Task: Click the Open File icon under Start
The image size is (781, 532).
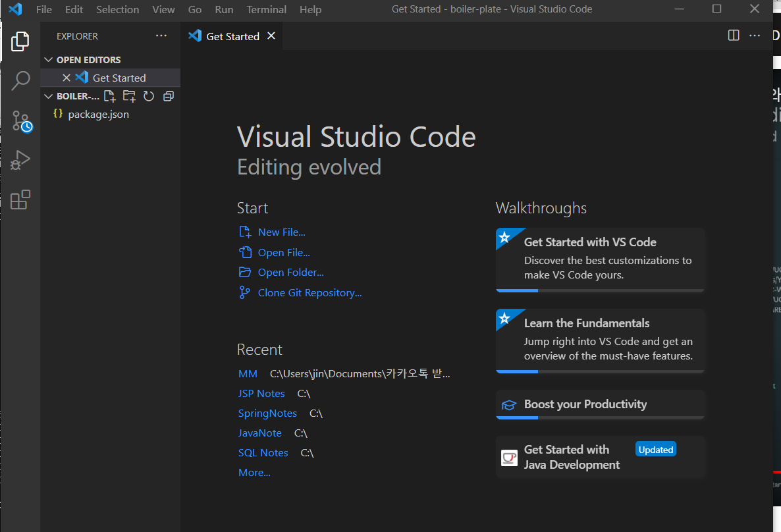Action: [245, 252]
